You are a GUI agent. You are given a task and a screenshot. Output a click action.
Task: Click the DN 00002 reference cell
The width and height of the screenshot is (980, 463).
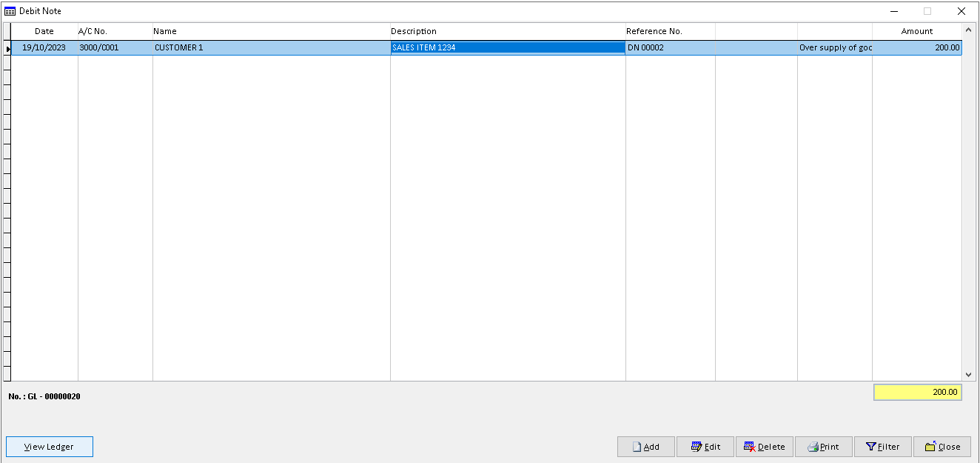coord(645,47)
